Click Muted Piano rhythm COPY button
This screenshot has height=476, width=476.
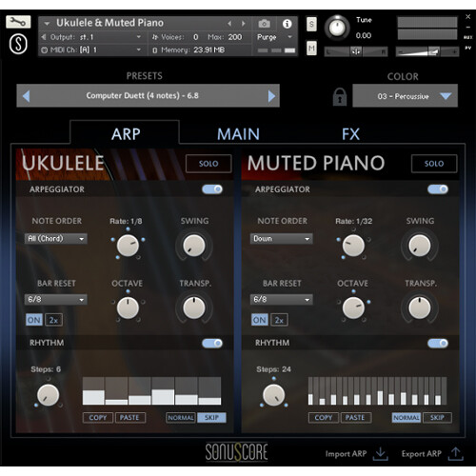point(324,418)
